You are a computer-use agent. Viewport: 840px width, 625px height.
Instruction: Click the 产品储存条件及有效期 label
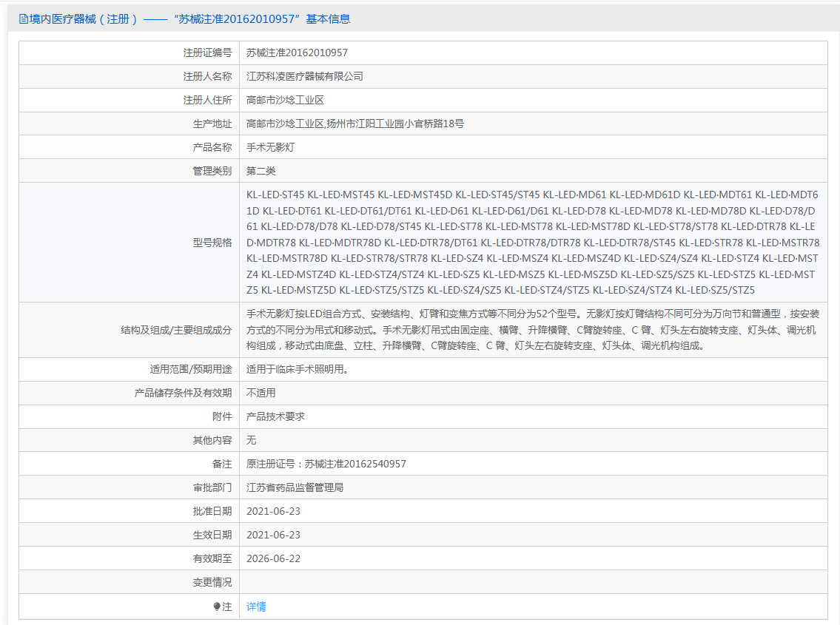184,393
